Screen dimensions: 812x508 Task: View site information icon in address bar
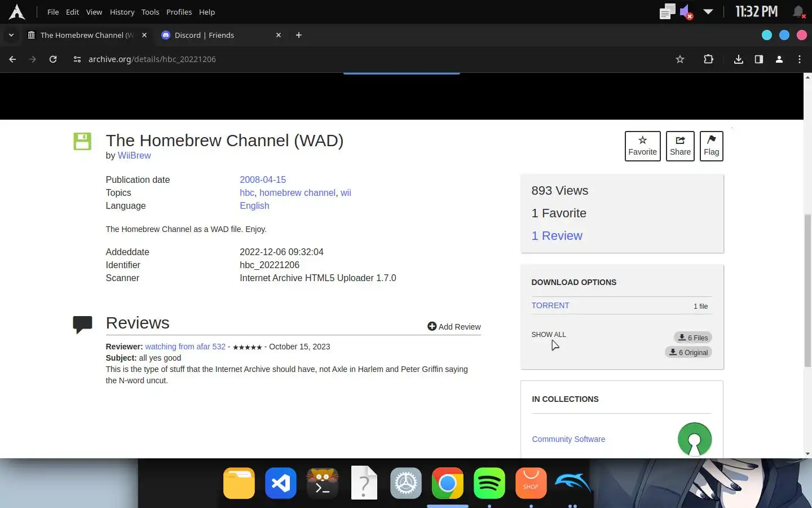(x=77, y=59)
